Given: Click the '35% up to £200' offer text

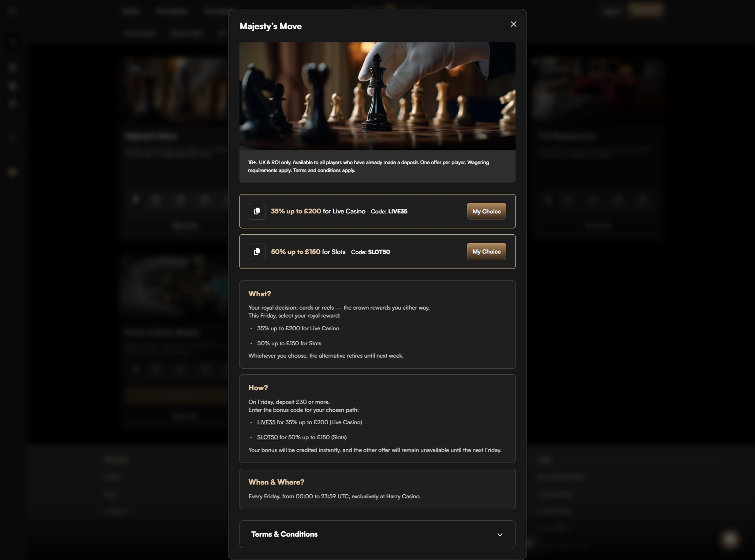Looking at the screenshot, I should 295,211.
